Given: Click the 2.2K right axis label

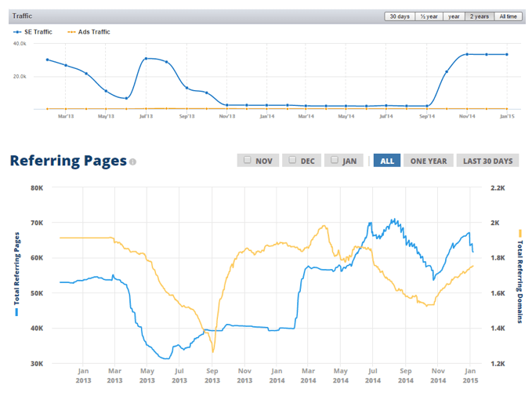Looking at the screenshot, I should (x=498, y=188).
